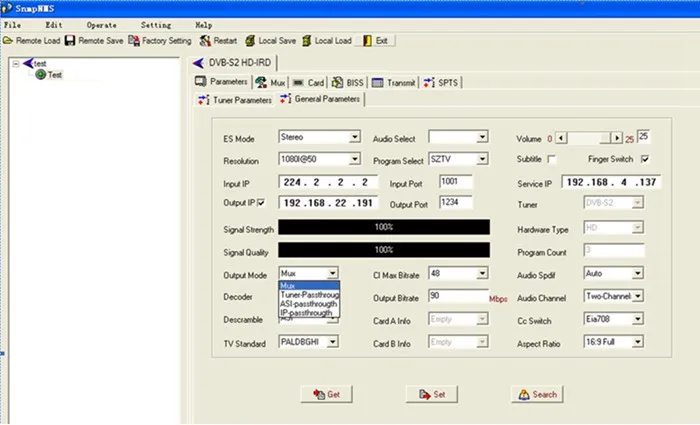Click the Remote Save floppy disk icon
Viewport: 700px width, 425px height.
click(x=70, y=41)
